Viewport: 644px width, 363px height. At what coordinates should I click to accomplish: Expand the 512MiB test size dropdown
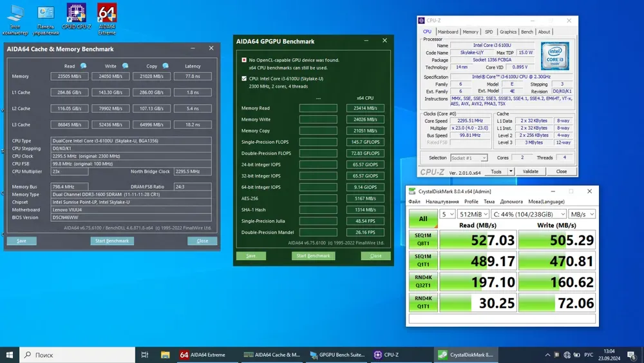(473, 213)
